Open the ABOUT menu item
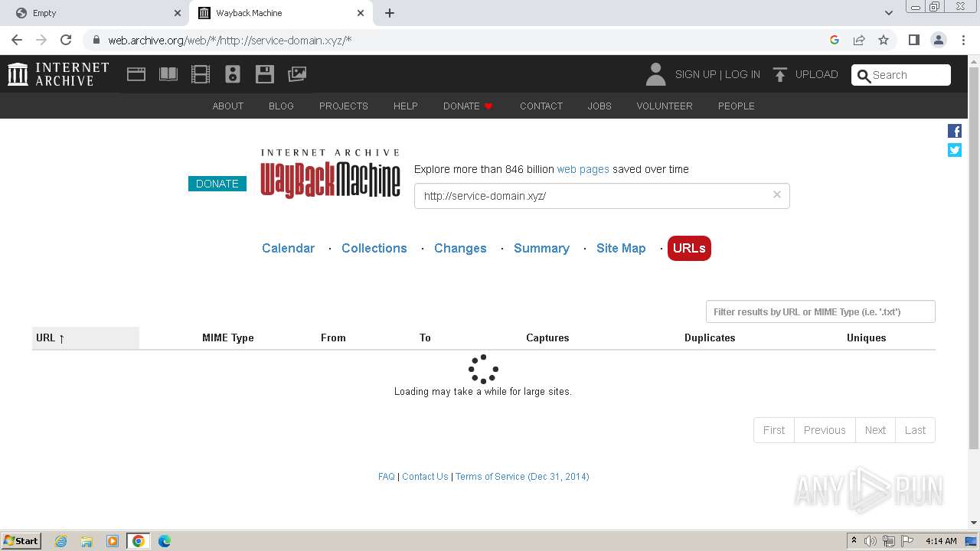Image resolution: width=980 pixels, height=551 pixels. click(x=228, y=106)
